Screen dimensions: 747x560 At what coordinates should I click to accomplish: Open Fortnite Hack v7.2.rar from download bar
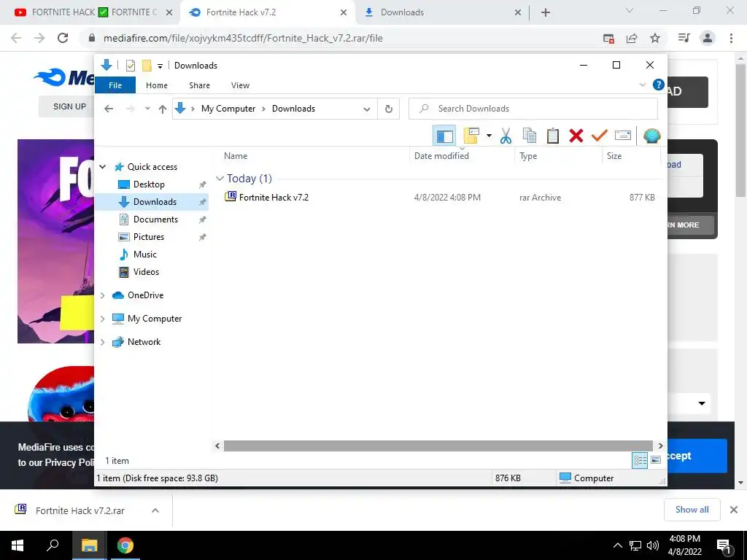(80, 510)
